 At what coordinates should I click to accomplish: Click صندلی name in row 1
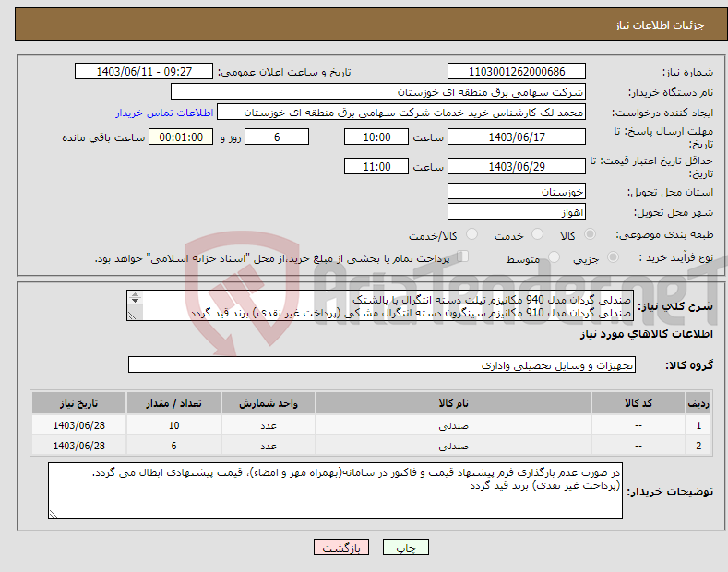coord(453,425)
